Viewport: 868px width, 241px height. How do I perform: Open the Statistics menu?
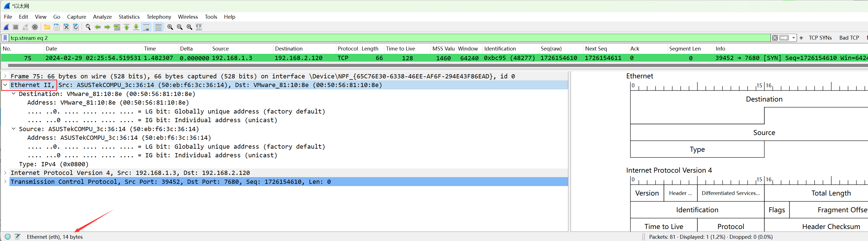click(x=129, y=17)
